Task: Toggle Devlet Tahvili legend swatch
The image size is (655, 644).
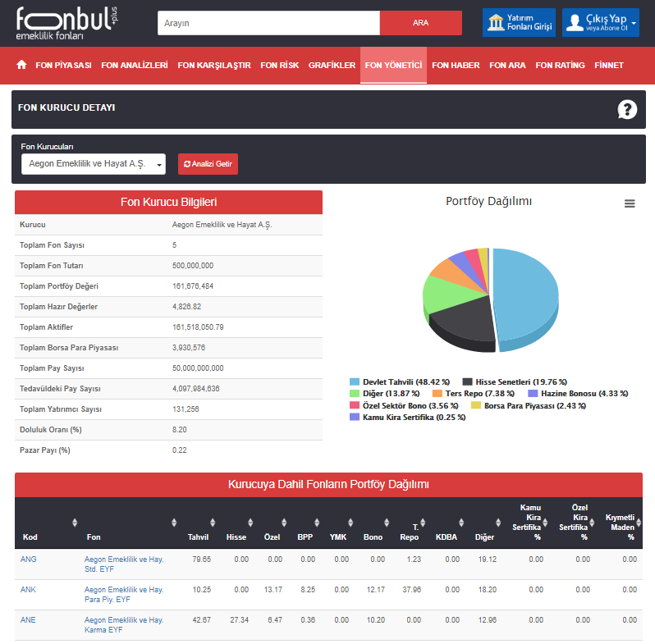Action: (x=355, y=381)
